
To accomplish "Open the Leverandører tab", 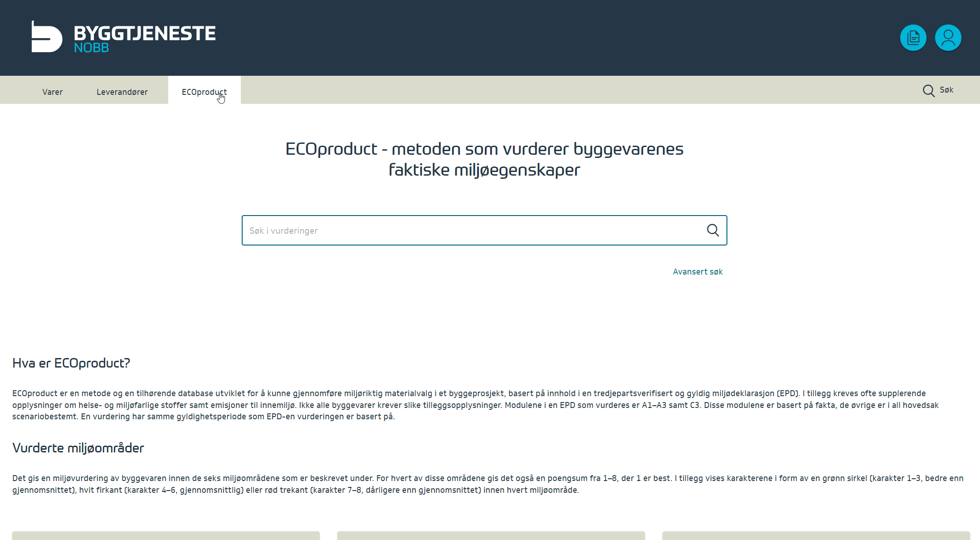I will tap(122, 92).
